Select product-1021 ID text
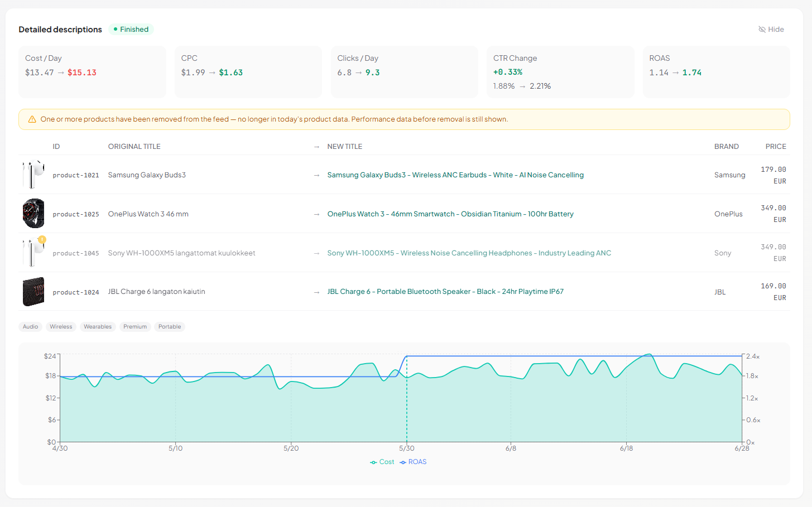 click(x=76, y=175)
